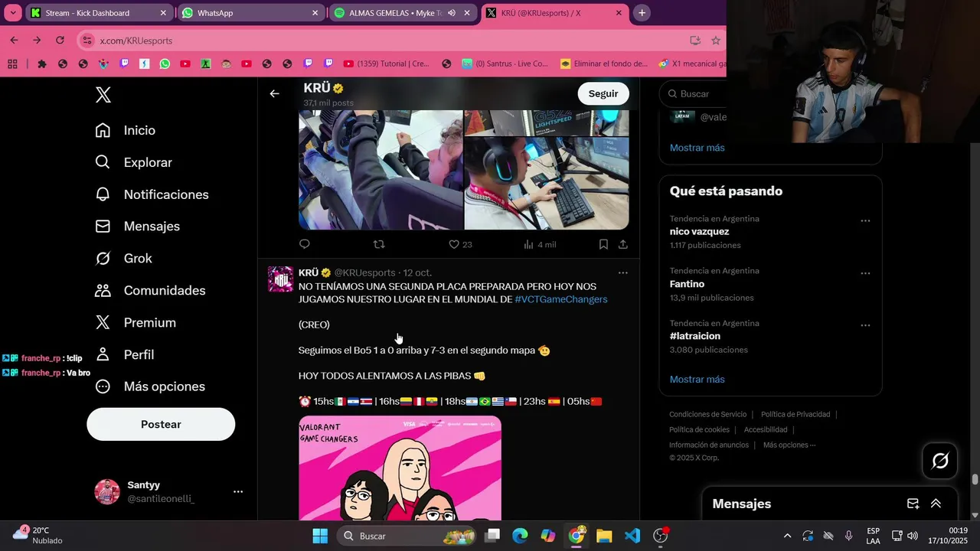The height and width of the screenshot is (551, 980).
Task: Click Mostrar más under trends
Action: [x=697, y=380]
